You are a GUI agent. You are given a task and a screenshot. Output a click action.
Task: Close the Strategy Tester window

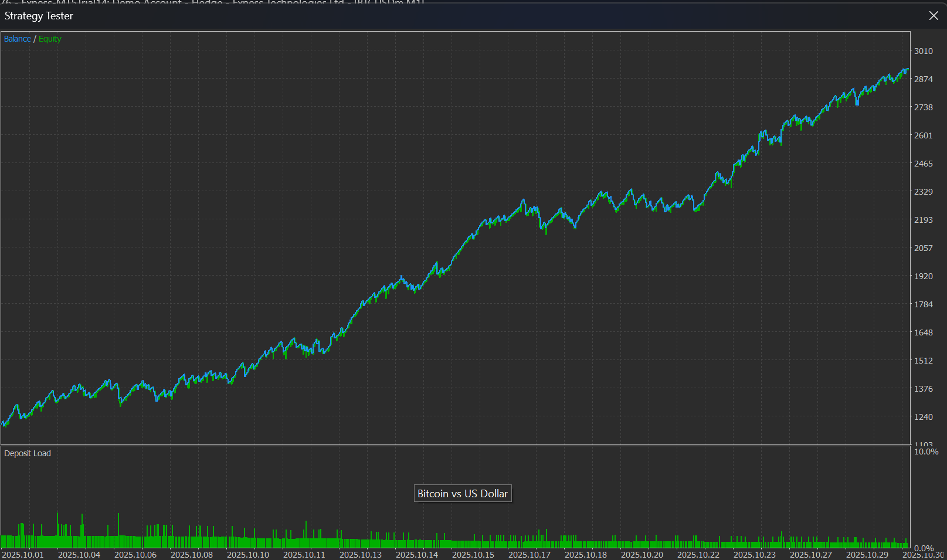tap(934, 16)
